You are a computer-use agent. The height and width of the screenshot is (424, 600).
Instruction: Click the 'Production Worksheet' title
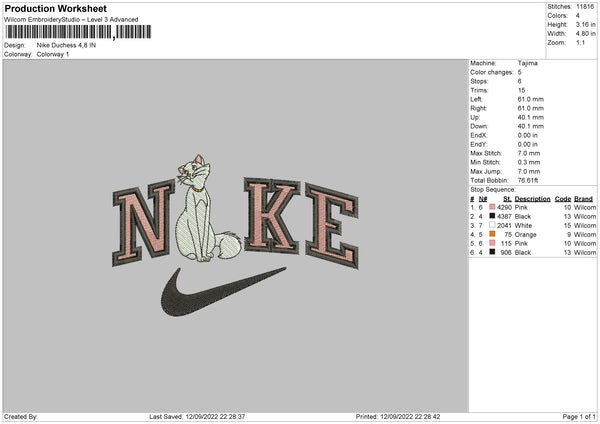pos(55,8)
